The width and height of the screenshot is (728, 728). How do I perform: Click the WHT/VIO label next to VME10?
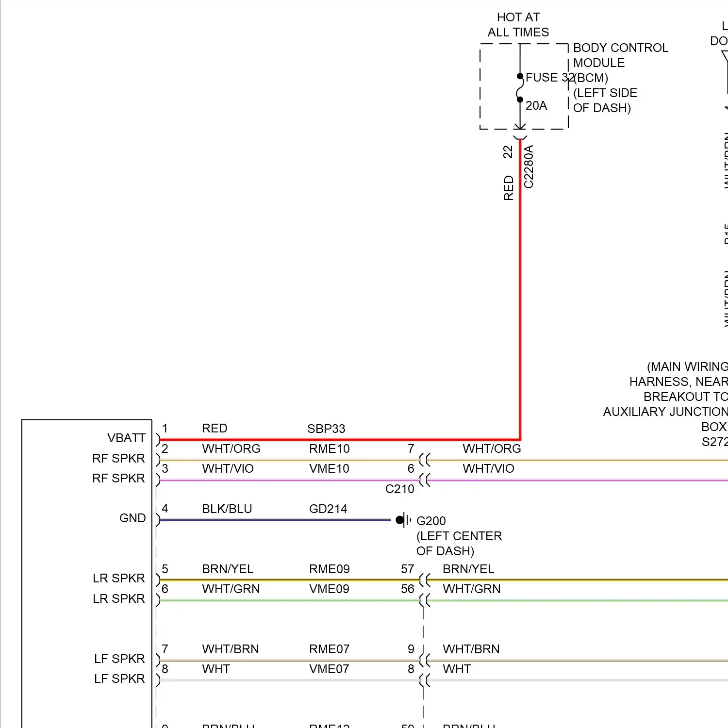coord(228,469)
